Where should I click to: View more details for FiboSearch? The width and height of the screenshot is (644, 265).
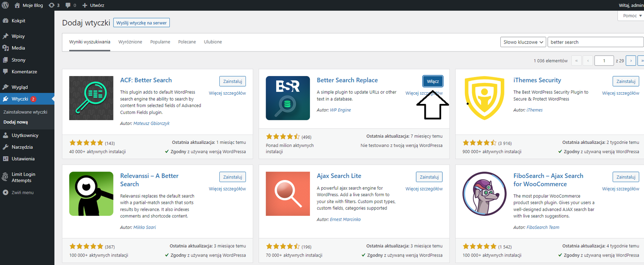click(621, 189)
